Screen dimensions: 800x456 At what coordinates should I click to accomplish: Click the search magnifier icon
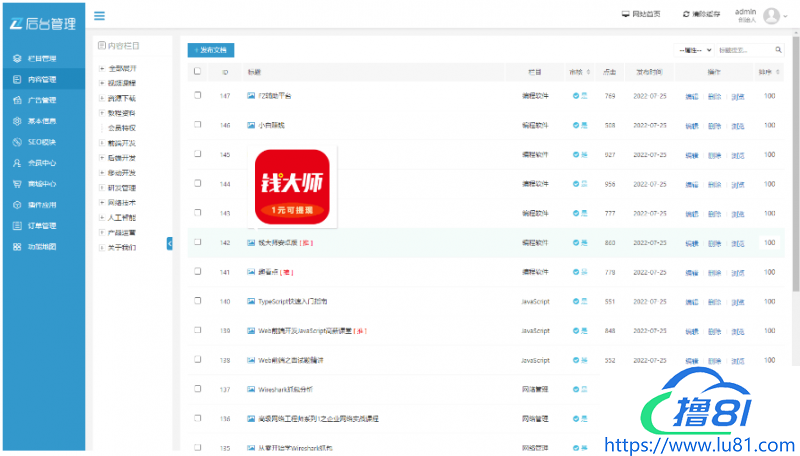point(777,49)
